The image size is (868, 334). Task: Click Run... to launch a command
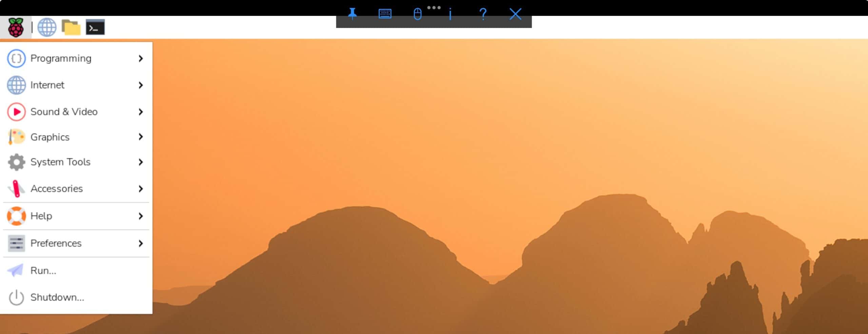[x=43, y=271]
